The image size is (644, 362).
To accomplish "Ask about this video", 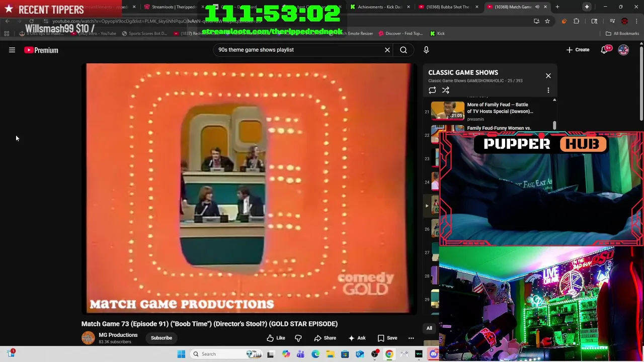I will click(x=357, y=338).
